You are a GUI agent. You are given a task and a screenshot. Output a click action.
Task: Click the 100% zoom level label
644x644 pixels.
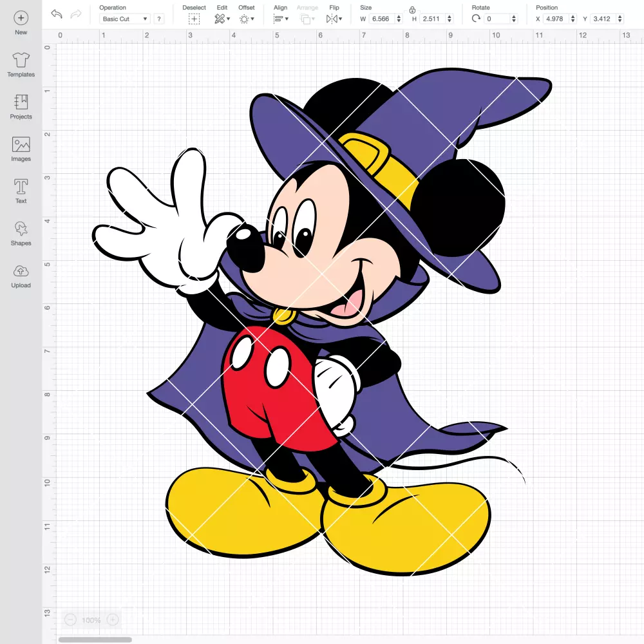click(91, 620)
